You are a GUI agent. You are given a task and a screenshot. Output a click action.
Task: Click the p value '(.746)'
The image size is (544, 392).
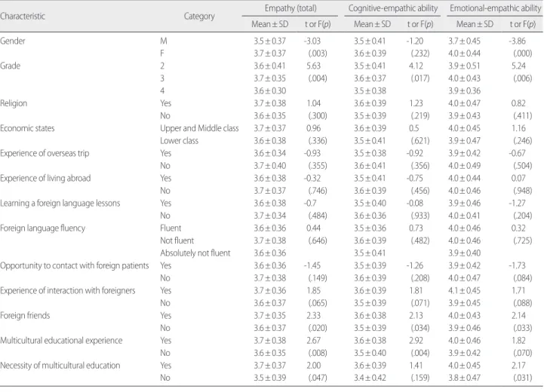coord(318,191)
